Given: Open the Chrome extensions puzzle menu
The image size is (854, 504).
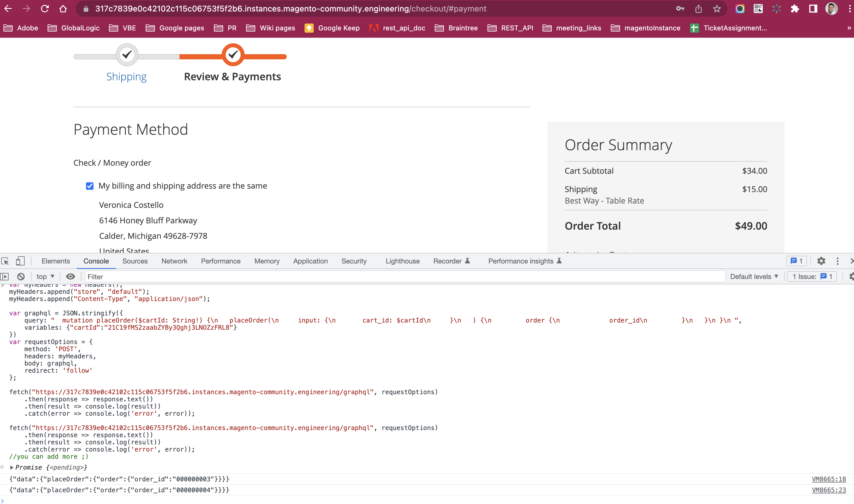Looking at the screenshot, I should (795, 9).
